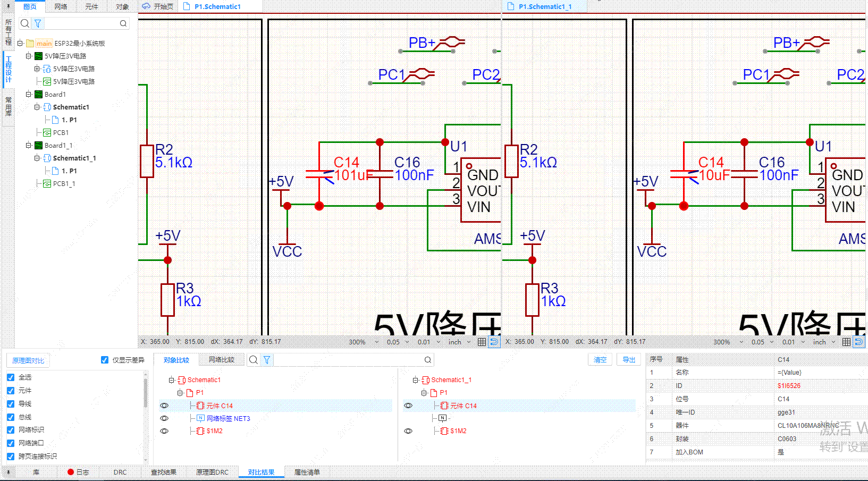The height and width of the screenshot is (481, 868).
Task: Open the 原理图DRC bottom tab
Action: click(212, 472)
